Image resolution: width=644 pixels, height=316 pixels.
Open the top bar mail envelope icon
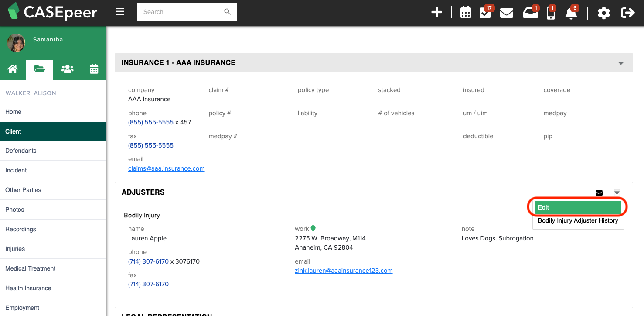pyautogui.click(x=506, y=13)
